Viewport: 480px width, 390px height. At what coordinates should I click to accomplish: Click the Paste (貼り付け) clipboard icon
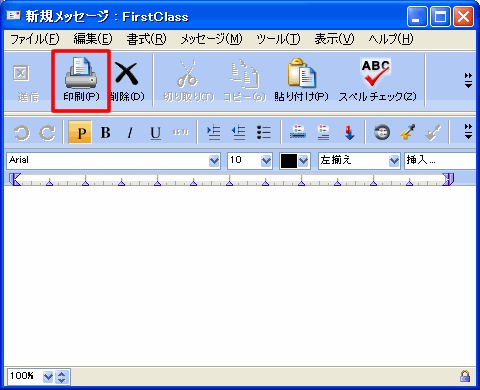(301, 72)
